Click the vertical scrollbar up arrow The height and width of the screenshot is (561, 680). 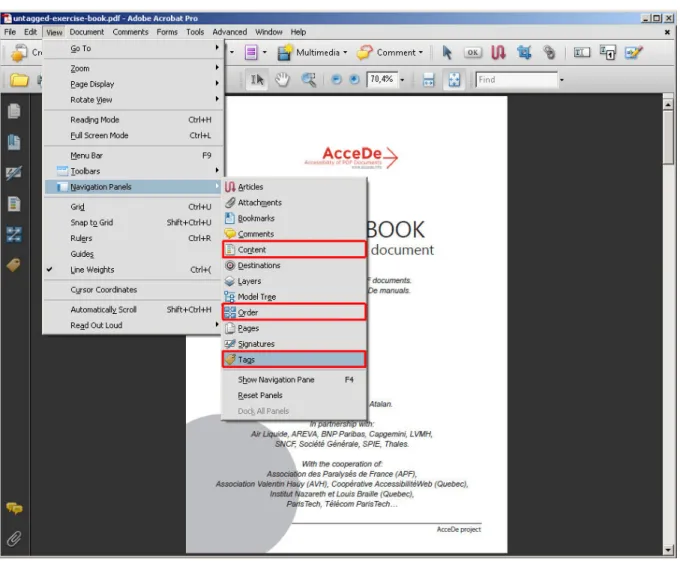pyautogui.click(x=668, y=104)
